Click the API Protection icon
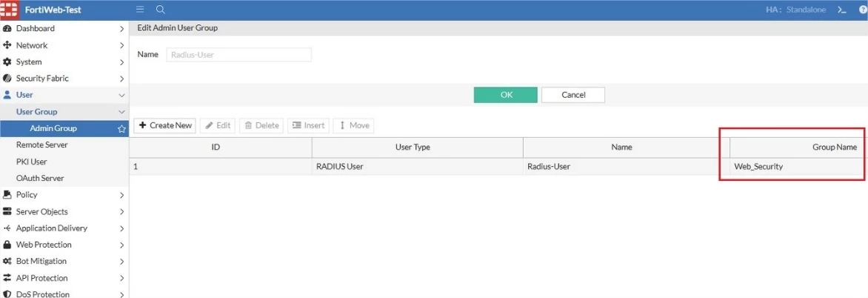Image resolution: width=868 pixels, height=298 pixels. [7, 277]
